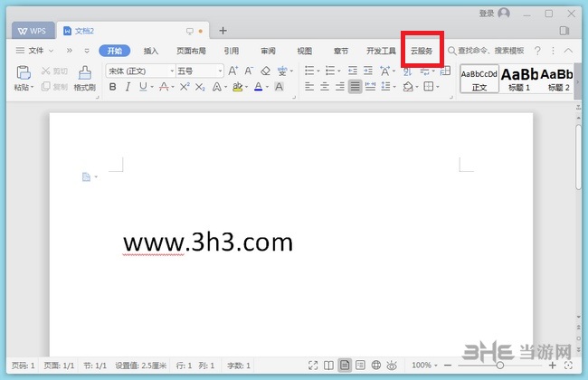Open the 开发工具 tab
588x380 pixels.
[x=381, y=51]
